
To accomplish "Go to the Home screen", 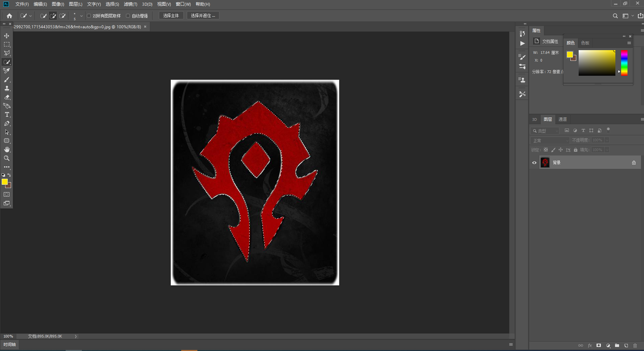I will (9, 16).
